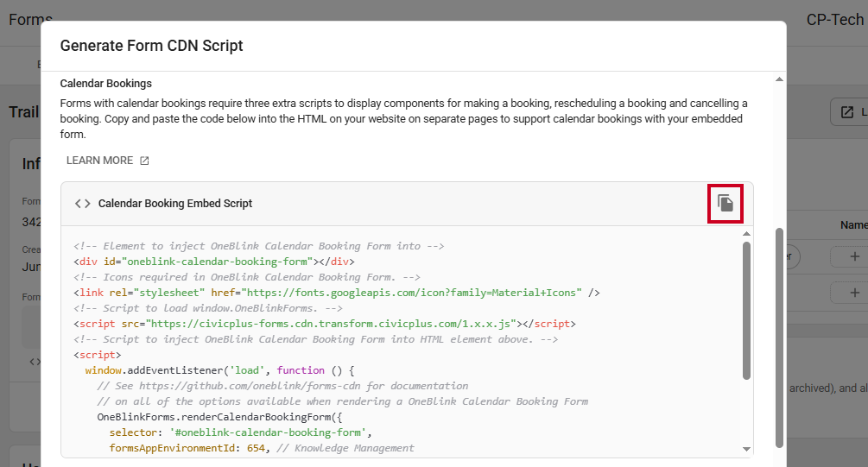Click the selector option code line
The width and height of the screenshot is (868, 467).
tap(241, 432)
